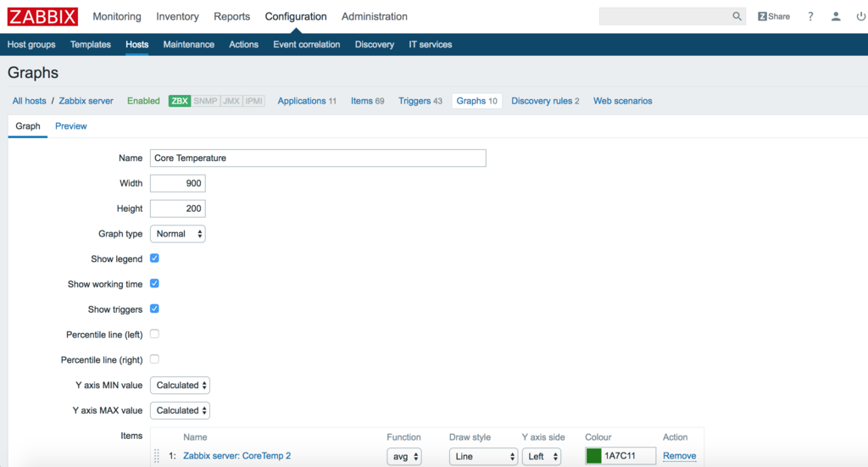Select the Hosts submenu item
This screenshot has width=868, height=467.
[x=136, y=44]
